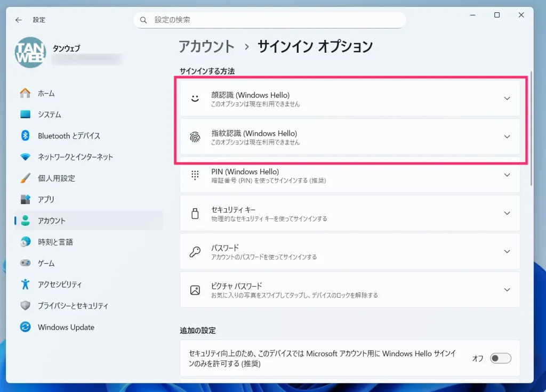Viewport: 546px width, 392px height.
Task: Open Bluetooth とデバイス settings
Action: [x=89, y=136]
